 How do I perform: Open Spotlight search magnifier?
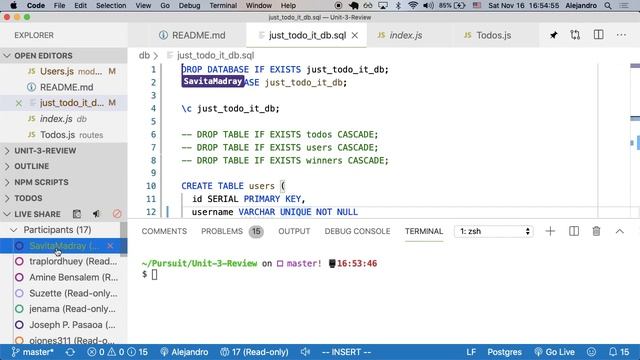(608, 6)
